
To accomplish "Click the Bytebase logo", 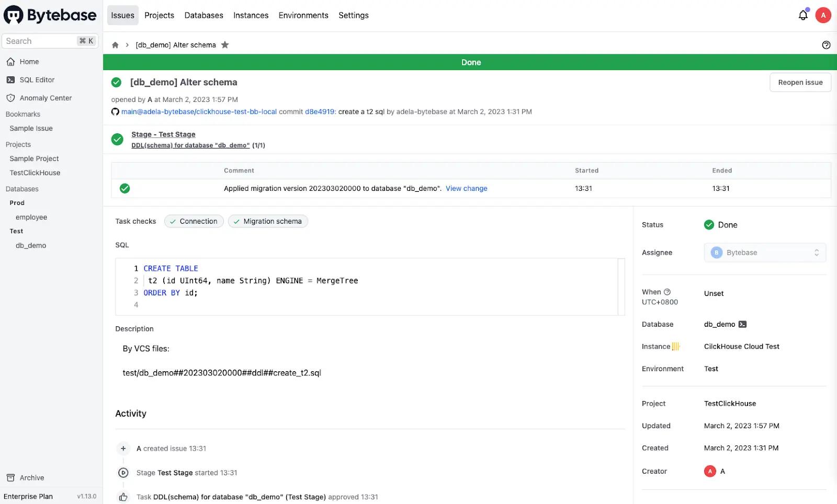I will [x=50, y=16].
